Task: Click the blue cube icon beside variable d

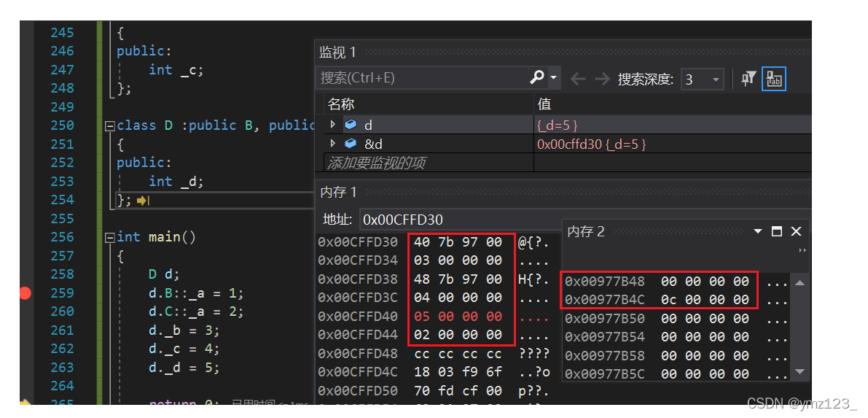Action: click(x=351, y=125)
